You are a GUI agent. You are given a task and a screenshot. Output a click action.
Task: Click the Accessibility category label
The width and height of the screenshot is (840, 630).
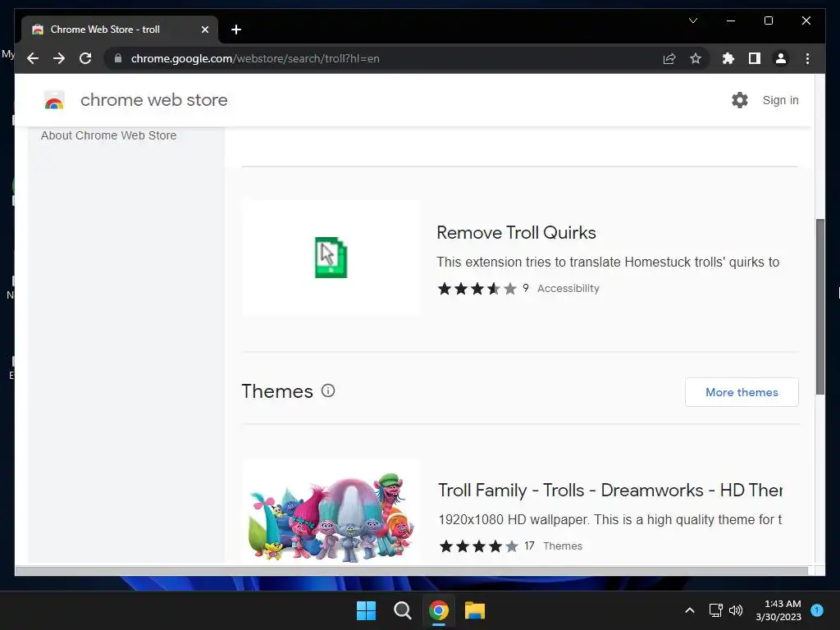(568, 289)
